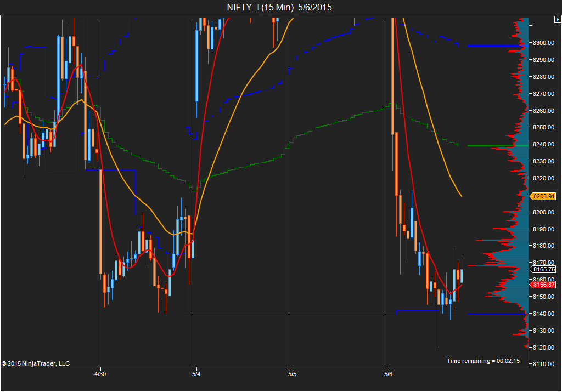The height and width of the screenshot is (392, 562).
Task: Click the 5/5 date label
Action: pyautogui.click(x=292, y=374)
